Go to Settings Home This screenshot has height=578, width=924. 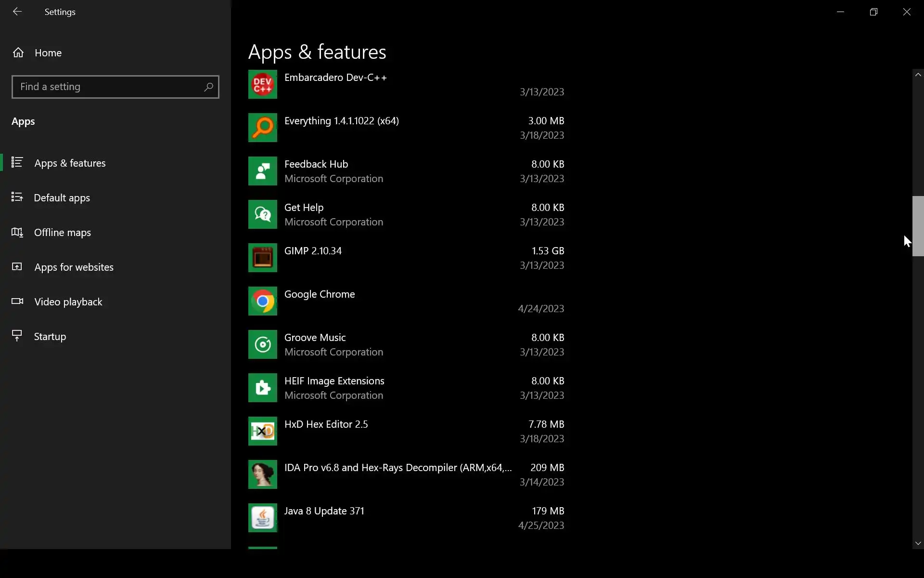click(x=48, y=53)
